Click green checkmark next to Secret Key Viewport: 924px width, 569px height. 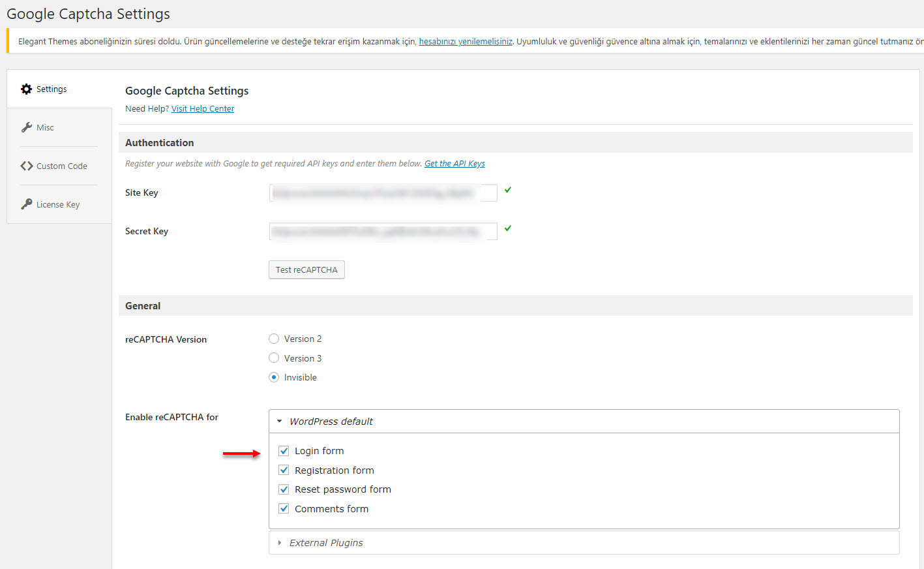pos(508,228)
